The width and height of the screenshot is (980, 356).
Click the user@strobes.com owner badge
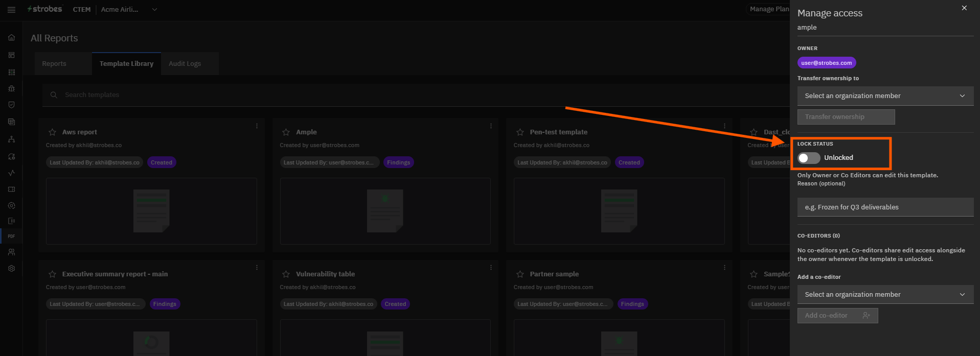(827, 63)
